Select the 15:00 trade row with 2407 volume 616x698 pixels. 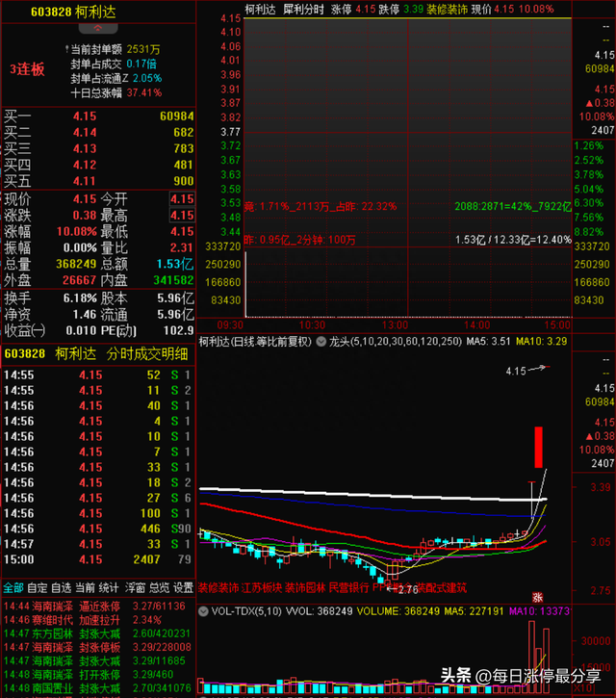point(98,559)
